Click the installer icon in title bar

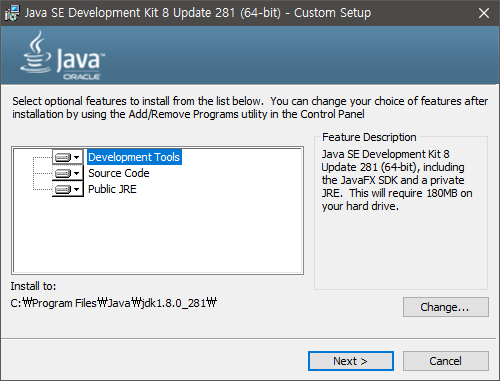point(12,13)
